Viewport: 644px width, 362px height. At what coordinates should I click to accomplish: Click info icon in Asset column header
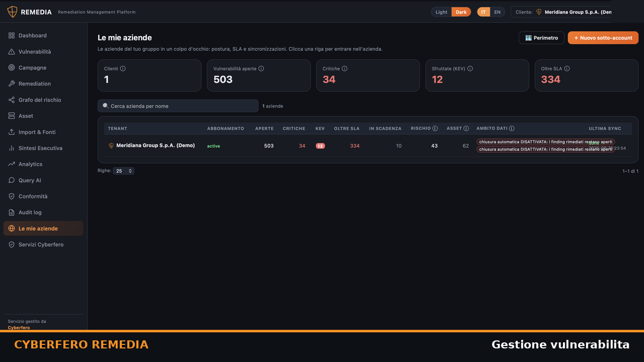pyautogui.click(x=466, y=129)
